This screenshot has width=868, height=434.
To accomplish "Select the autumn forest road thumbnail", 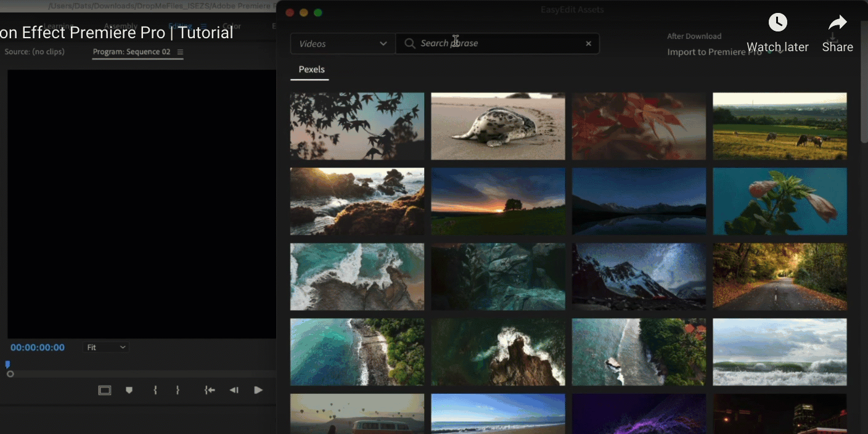I will tap(780, 277).
